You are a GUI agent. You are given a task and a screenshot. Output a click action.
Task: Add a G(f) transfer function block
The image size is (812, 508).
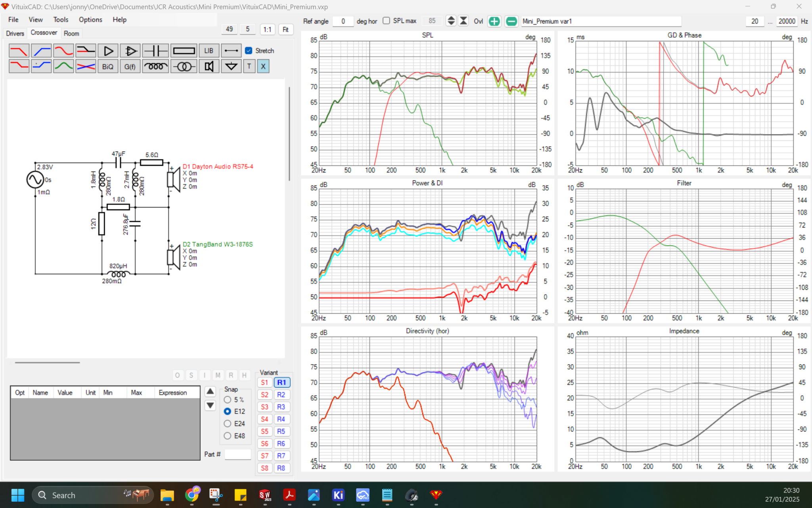130,66
